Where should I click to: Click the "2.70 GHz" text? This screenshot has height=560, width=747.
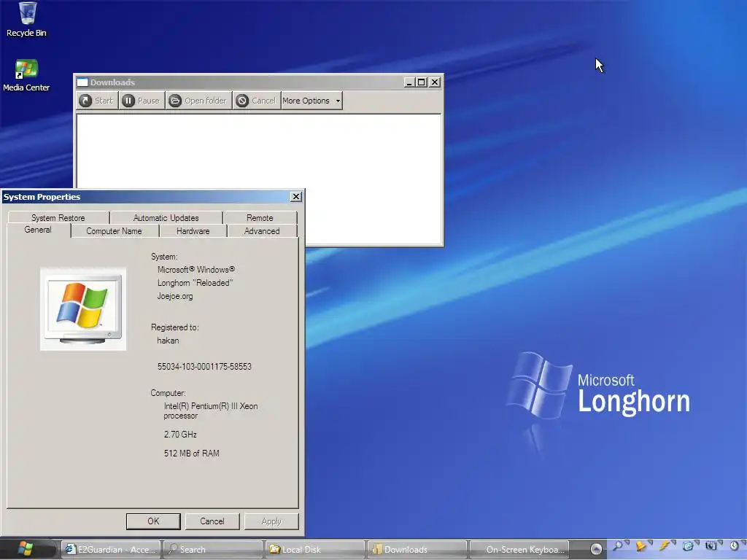[x=180, y=435]
